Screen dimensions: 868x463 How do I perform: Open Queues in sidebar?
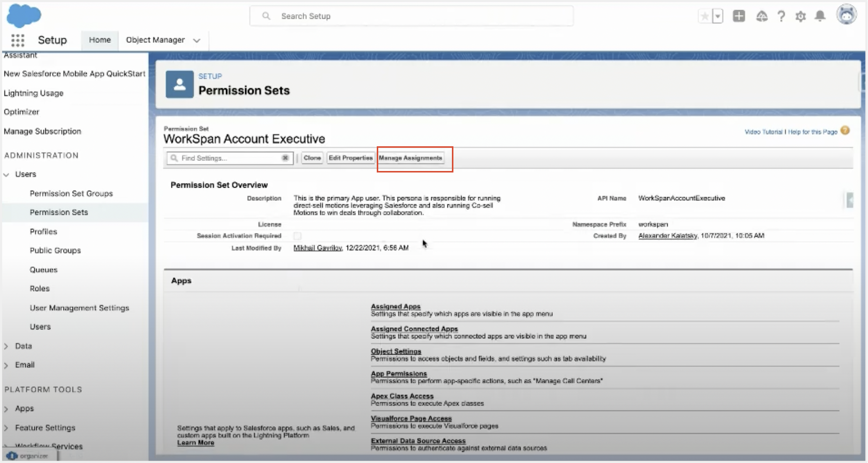43,270
